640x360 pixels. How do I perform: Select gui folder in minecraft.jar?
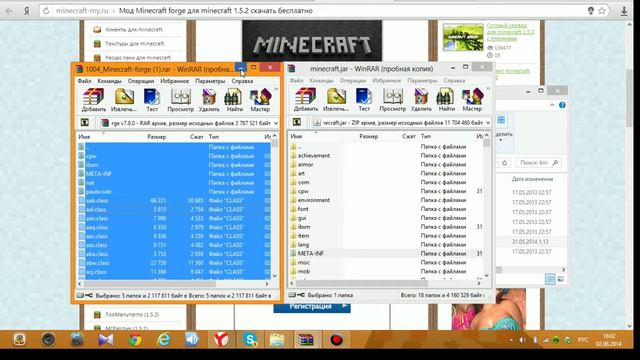(x=302, y=218)
